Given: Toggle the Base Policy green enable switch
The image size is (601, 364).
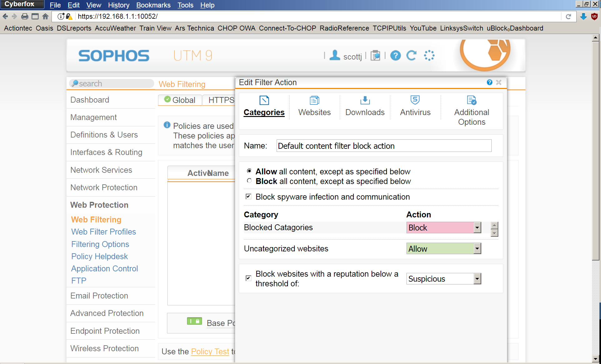Looking at the screenshot, I should pyautogui.click(x=194, y=321).
